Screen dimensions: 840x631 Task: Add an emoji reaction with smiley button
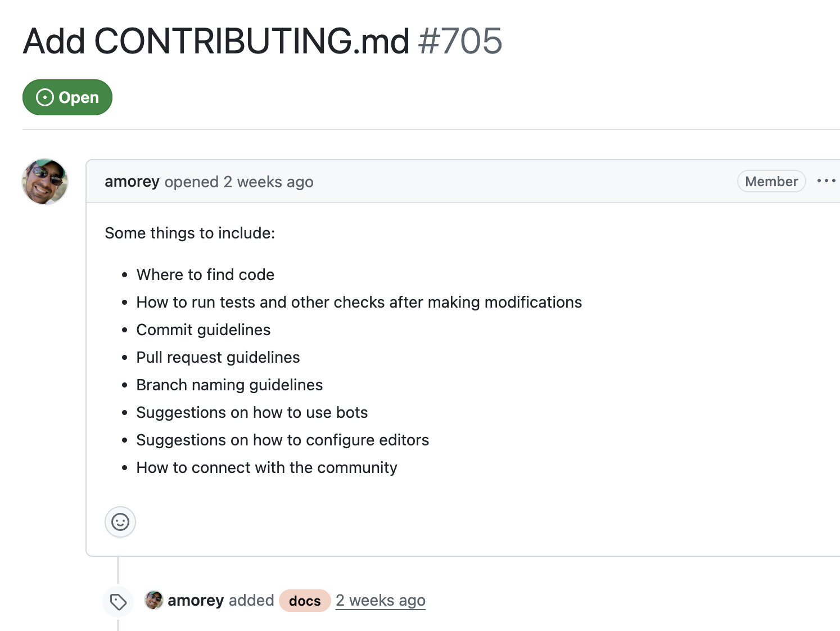(120, 522)
